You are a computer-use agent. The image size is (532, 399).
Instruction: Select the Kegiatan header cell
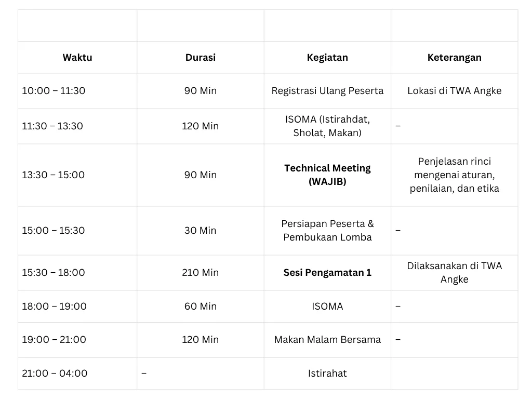[327, 58]
